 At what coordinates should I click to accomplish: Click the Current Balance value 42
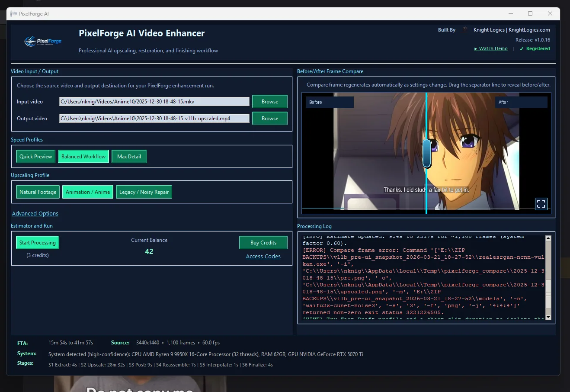click(x=149, y=251)
